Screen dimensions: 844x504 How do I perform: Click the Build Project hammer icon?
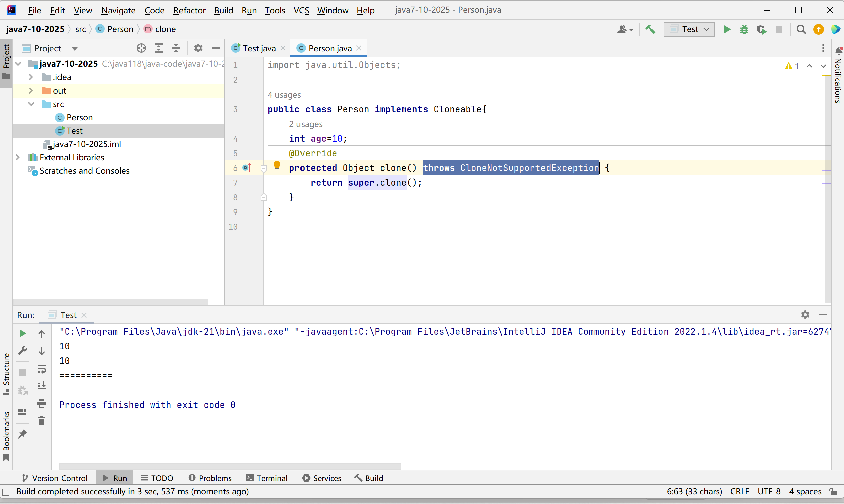(650, 29)
